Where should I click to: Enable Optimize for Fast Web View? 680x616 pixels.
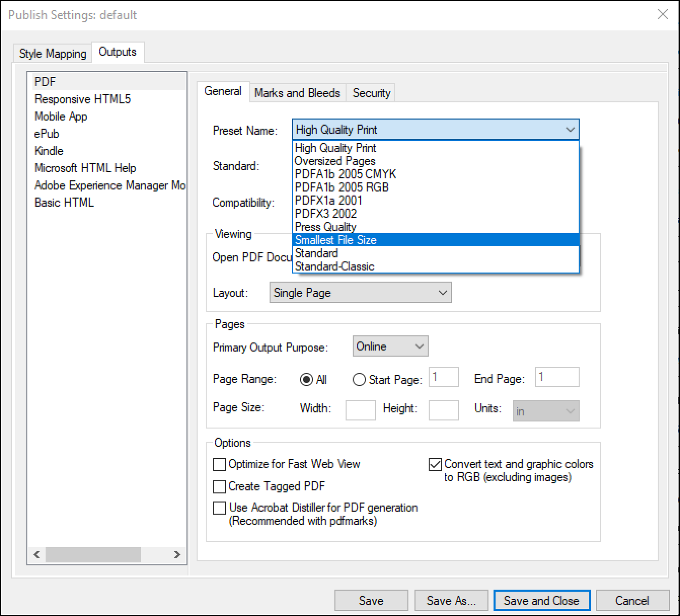(x=219, y=464)
